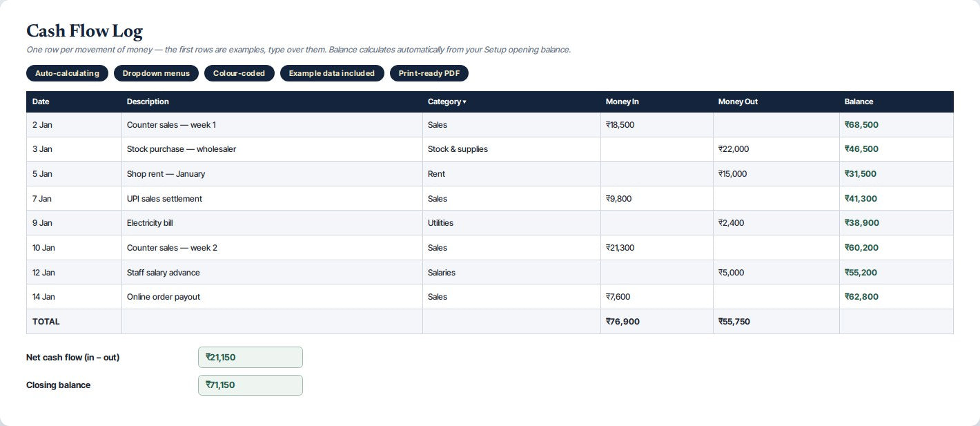Screen dimensions: 980x426
Task: Select the 'Stock & supplies' category cell
Action: (511, 149)
